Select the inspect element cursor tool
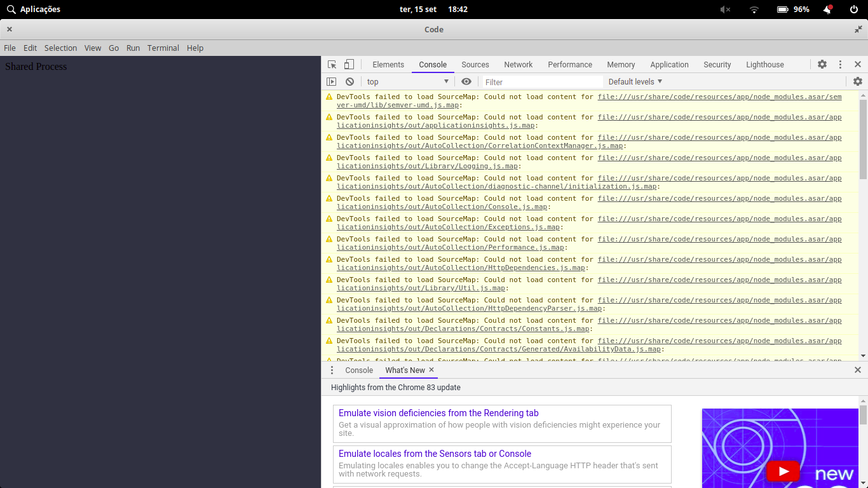This screenshot has height=488, width=868. 331,64
